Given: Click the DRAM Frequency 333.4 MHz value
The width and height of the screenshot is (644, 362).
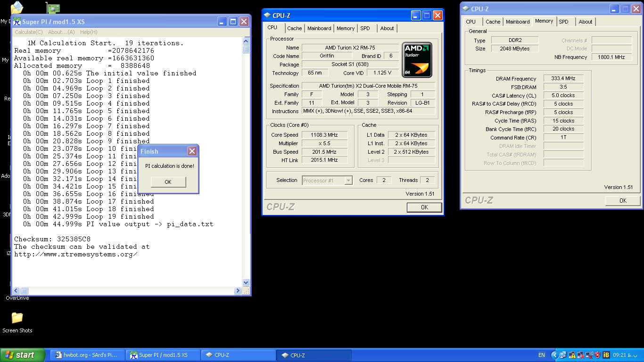Looking at the screenshot, I should click(x=563, y=78).
